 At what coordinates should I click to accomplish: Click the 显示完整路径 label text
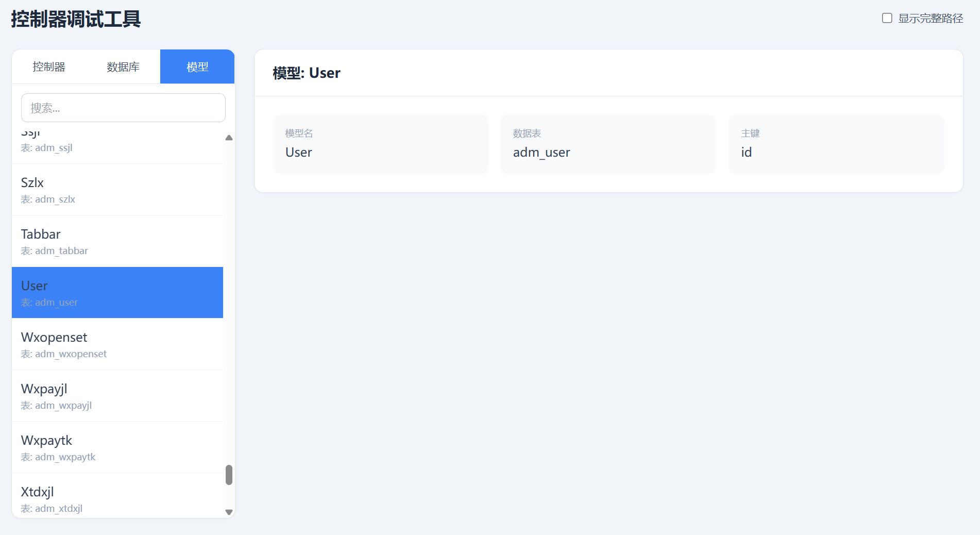click(931, 19)
